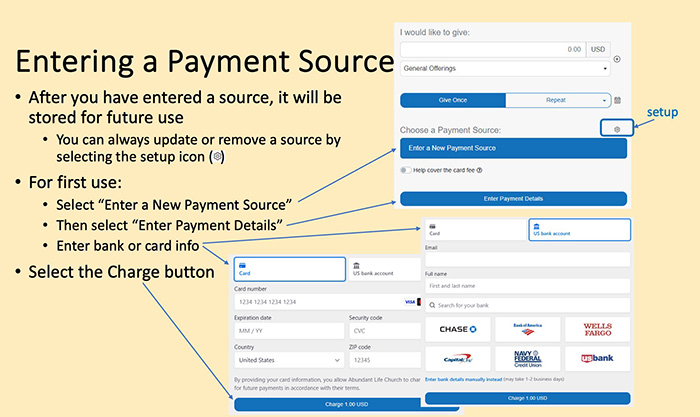Choose Navy Federal Credit Union tile
This screenshot has height=417, width=700.
pyautogui.click(x=526, y=358)
